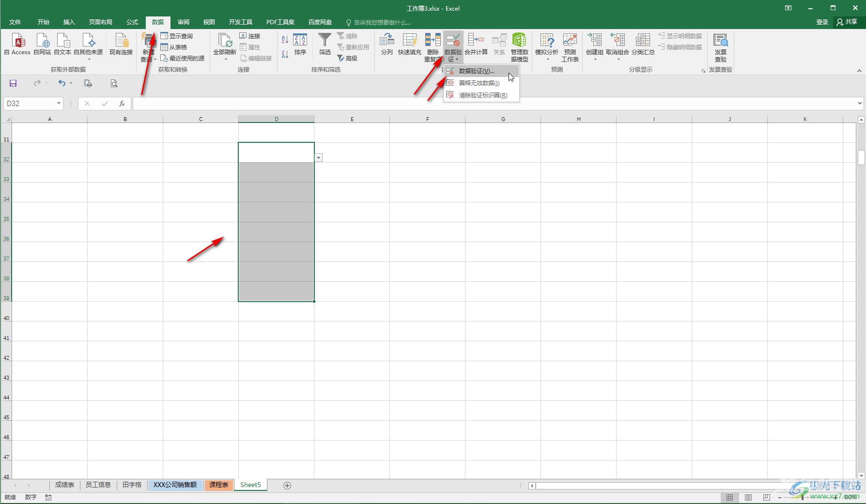Click into the formula bar input
The height and width of the screenshot is (504, 866).
(494, 104)
